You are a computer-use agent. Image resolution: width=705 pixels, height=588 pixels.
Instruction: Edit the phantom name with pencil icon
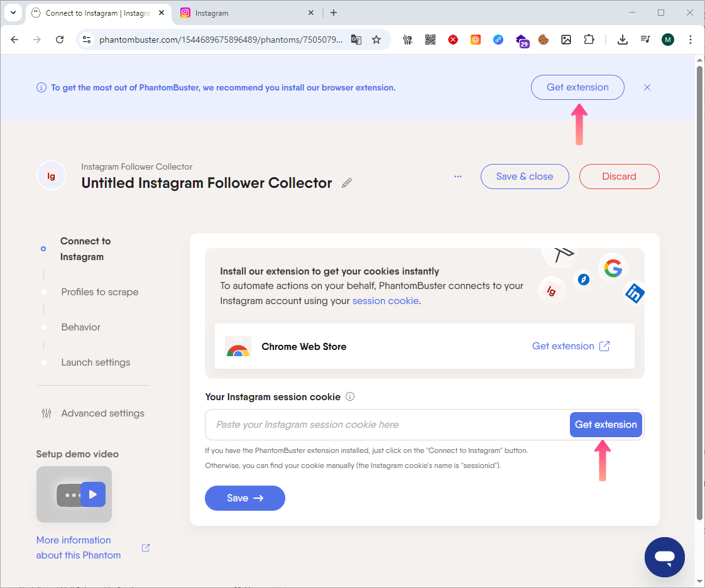pyautogui.click(x=347, y=183)
